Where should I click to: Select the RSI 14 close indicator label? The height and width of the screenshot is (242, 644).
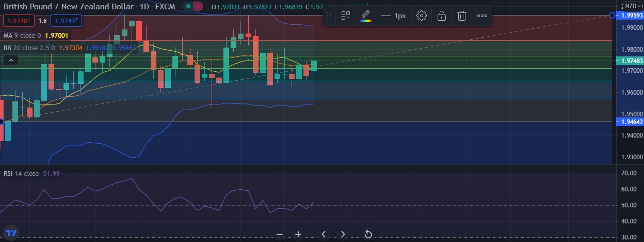pos(21,174)
